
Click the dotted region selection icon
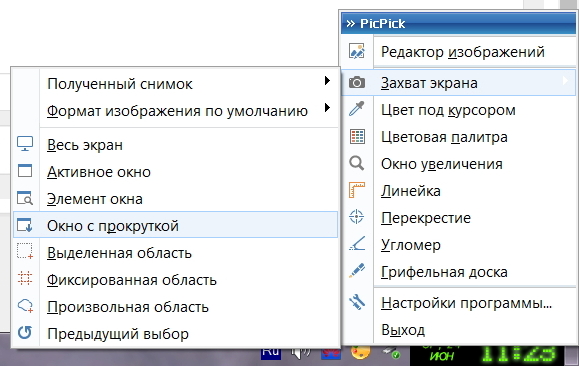[25, 251]
